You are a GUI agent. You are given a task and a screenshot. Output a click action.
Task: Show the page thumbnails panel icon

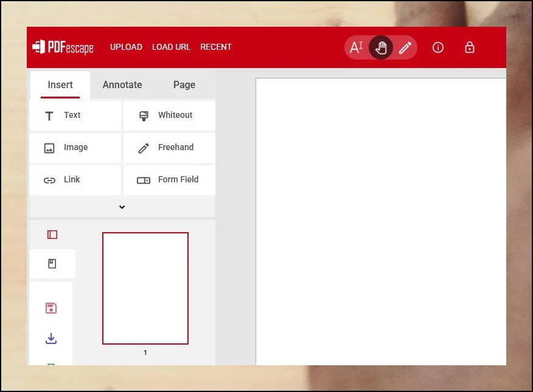52,235
